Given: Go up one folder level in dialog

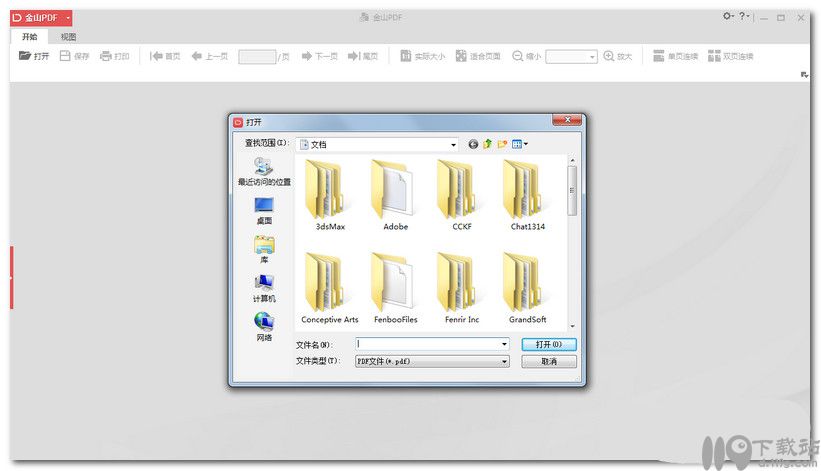Looking at the screenshot, I should point(487,144).
